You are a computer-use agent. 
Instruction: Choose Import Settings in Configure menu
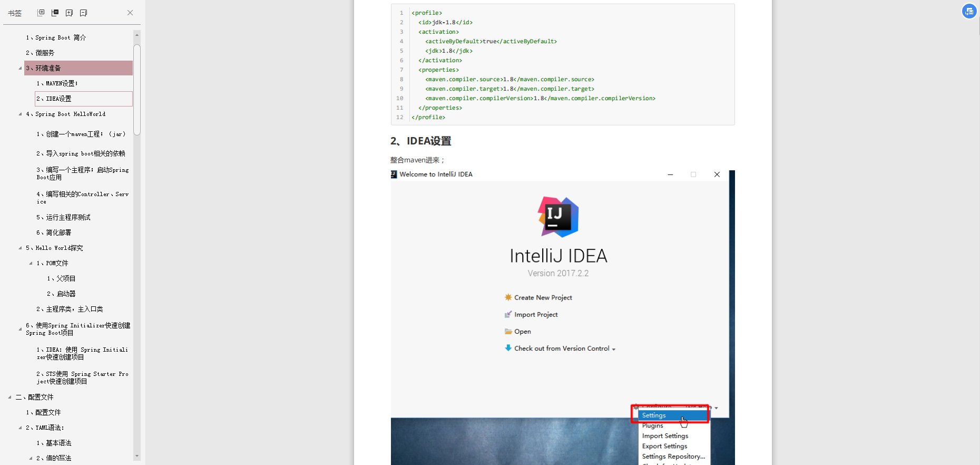[x=665, y=435]
